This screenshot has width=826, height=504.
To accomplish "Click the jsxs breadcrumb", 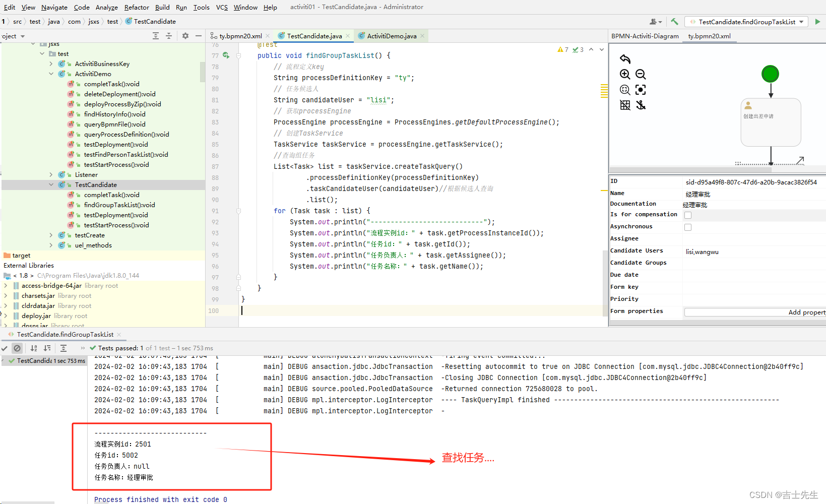I will [94, 21].
